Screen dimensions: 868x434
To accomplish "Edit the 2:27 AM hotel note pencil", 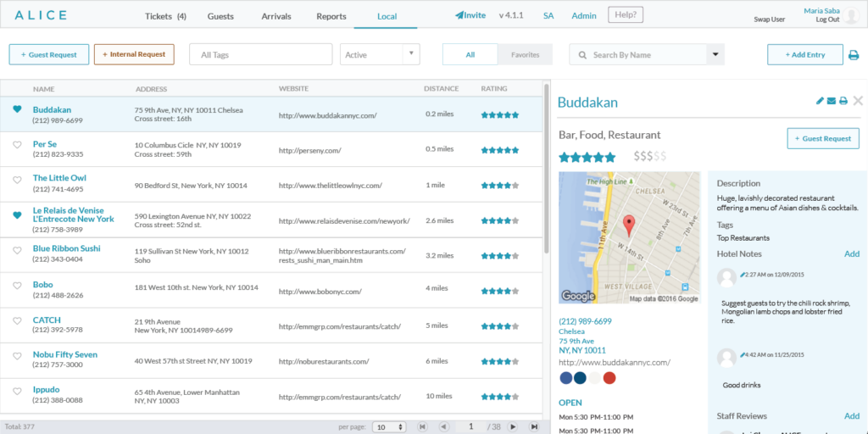I will click(x=743, y=274).
